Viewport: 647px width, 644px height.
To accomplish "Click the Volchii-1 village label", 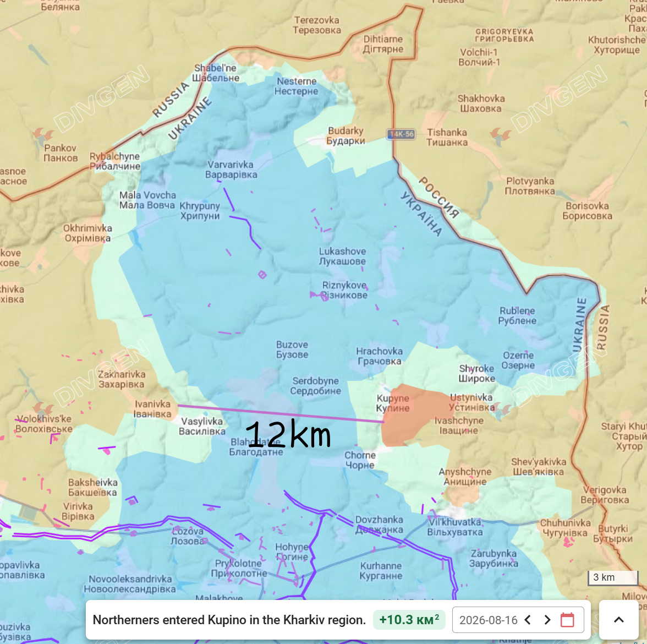I will [479, 57].
